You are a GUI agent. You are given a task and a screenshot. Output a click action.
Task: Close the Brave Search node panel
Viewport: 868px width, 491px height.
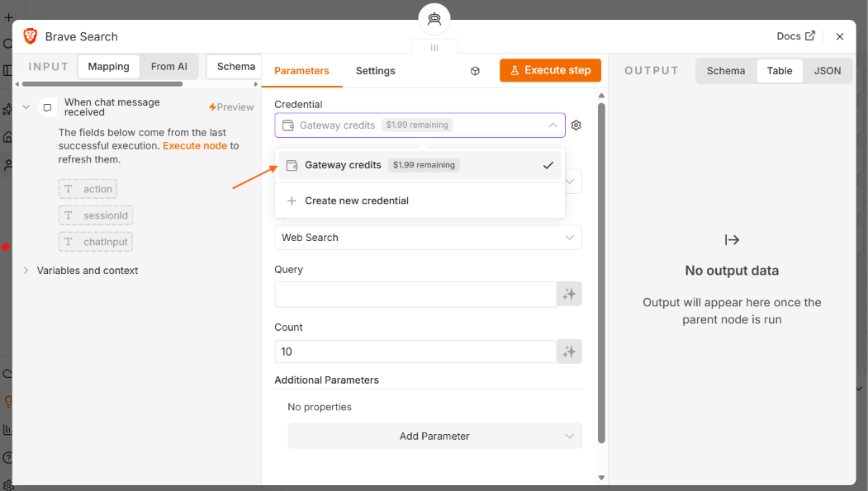[x=840, y=36]
